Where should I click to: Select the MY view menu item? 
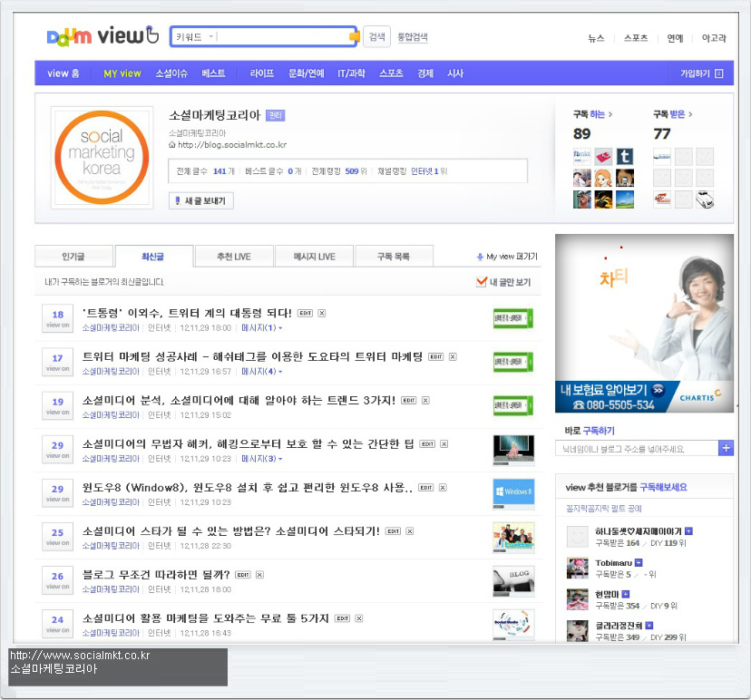tap(122, 73)
